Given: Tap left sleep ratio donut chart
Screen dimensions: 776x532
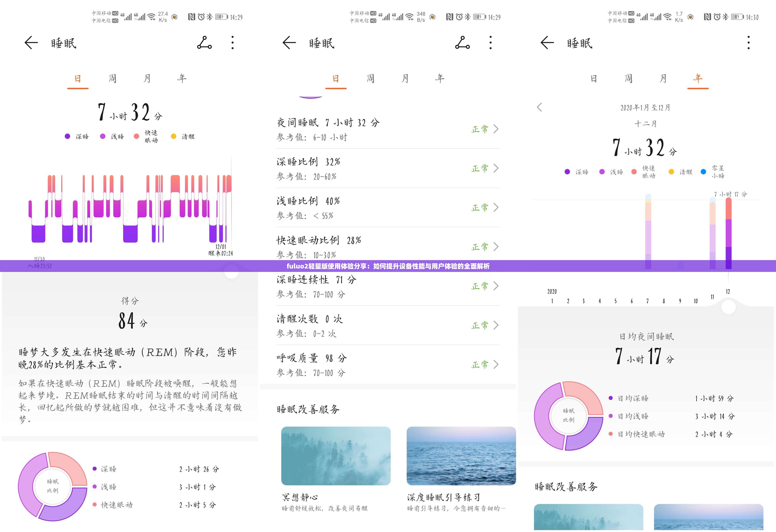Looking at the screenshot, I should [52, 486].
